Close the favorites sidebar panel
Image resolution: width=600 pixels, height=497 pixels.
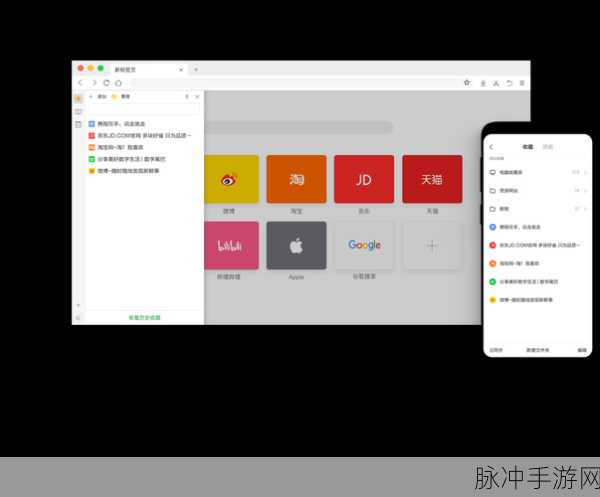[197, 96]
